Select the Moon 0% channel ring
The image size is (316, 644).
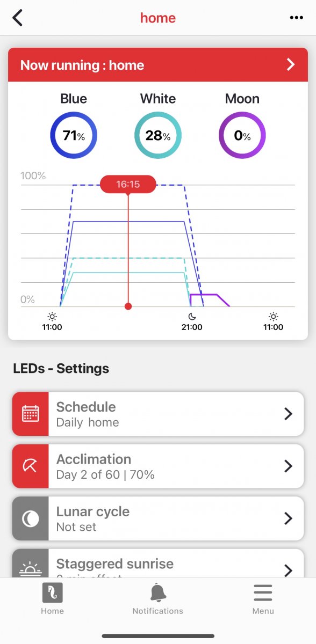click(242, 135)
